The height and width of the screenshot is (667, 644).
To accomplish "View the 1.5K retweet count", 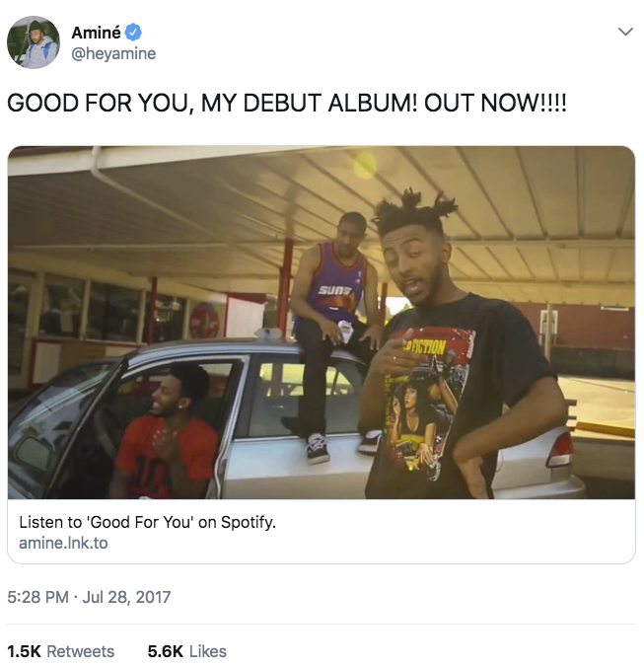I will click(25, 651).
